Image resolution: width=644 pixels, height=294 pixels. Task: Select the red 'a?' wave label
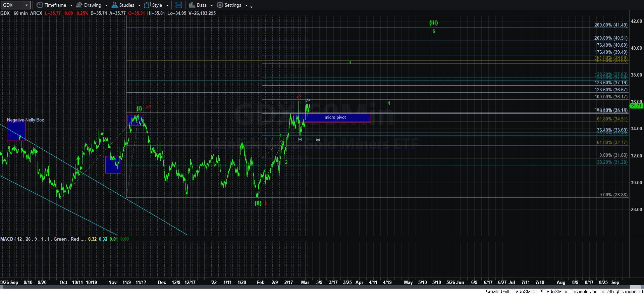(149, 107)
